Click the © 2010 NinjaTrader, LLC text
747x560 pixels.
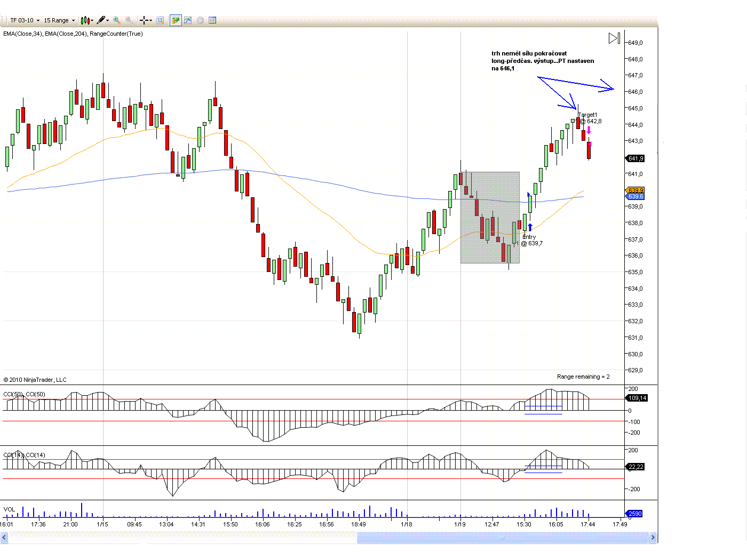(x=35, y=380)
